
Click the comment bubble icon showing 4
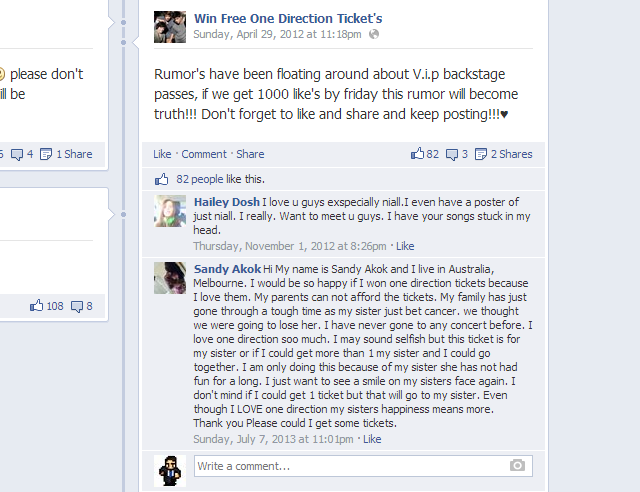coord(17,154)
